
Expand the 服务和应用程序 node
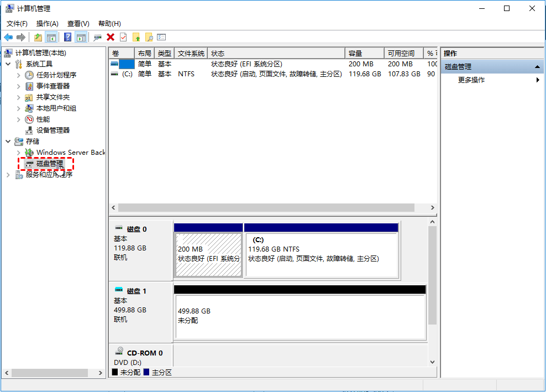pos(8,175)
